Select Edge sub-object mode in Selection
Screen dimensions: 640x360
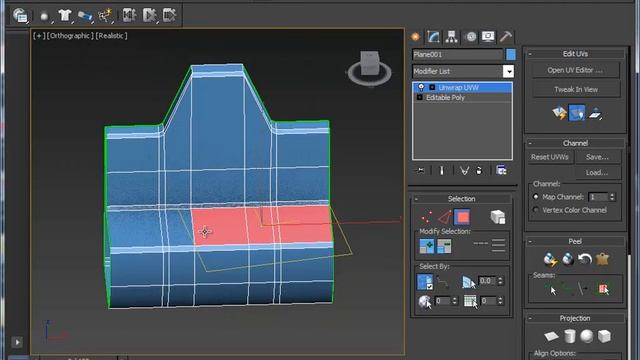click(x=445, y=217)
